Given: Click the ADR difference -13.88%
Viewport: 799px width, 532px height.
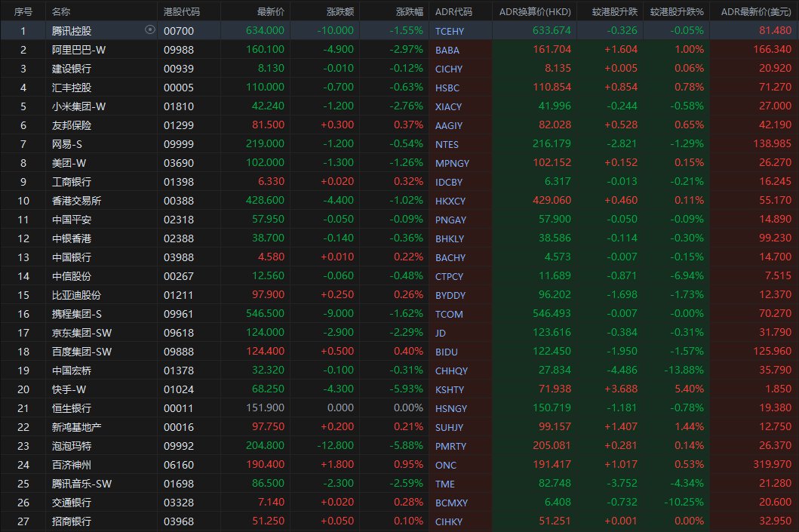Looking at the screenshot, I should (684, 370).
